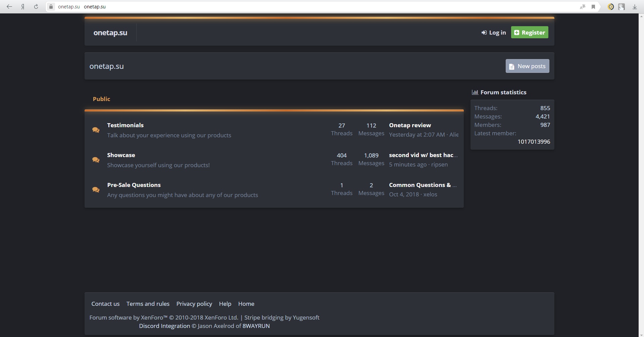Open the Log in link
This screenshot has width=644, height=337.
(x=494, y=33)
